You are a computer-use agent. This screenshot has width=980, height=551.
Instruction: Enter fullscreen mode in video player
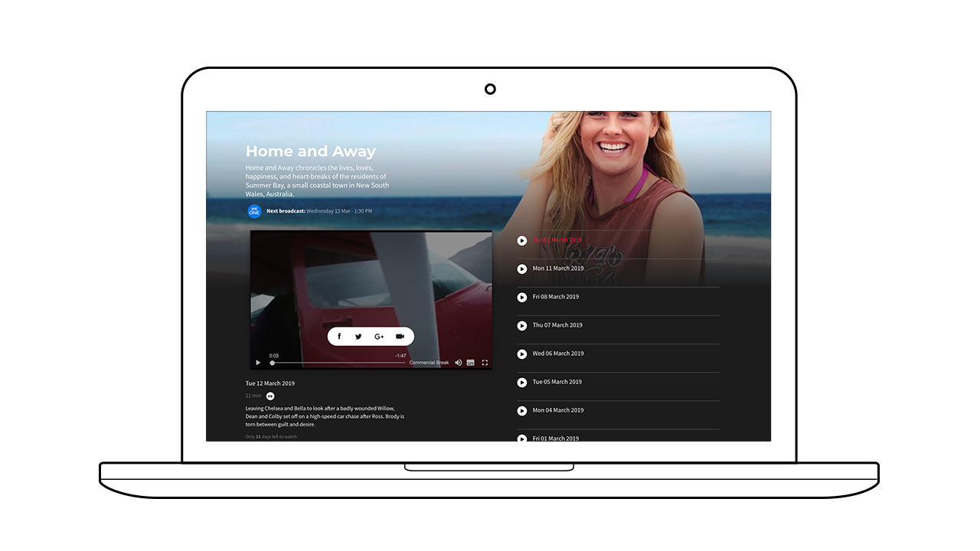pyautogui.click(x=485, y=363)
